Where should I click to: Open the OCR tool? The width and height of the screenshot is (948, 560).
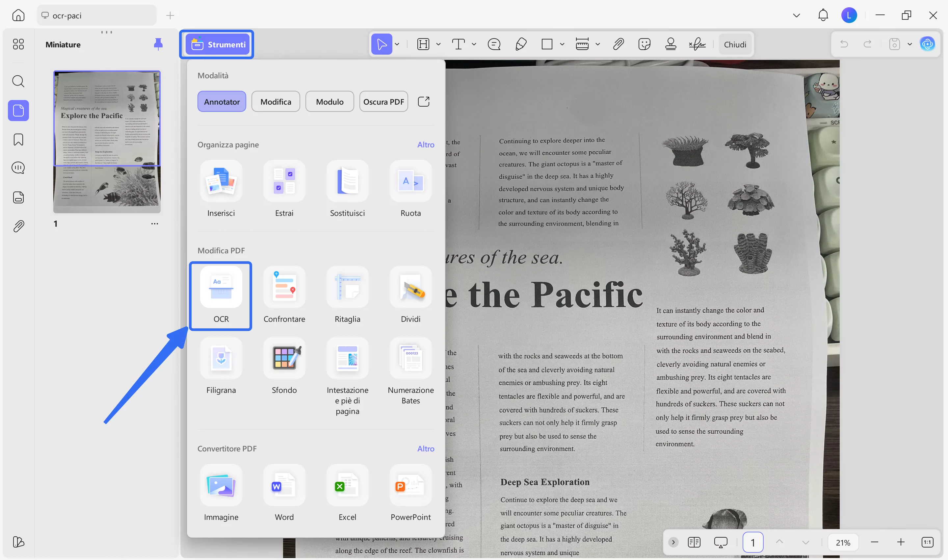221,287
